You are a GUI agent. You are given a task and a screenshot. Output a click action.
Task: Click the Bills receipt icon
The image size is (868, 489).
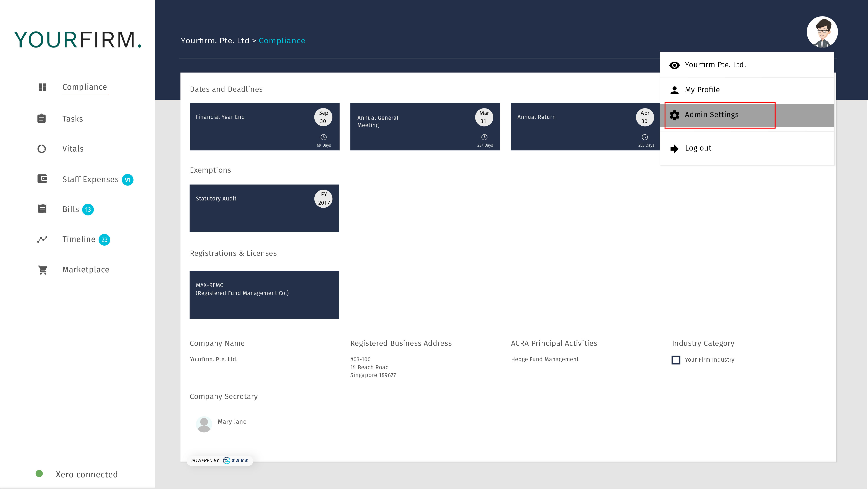click(42, 209)
